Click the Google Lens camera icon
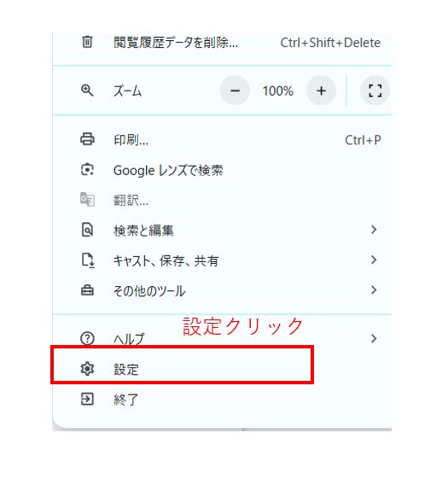Viewport: 448px width, 497px height. (x=87, y=170)
